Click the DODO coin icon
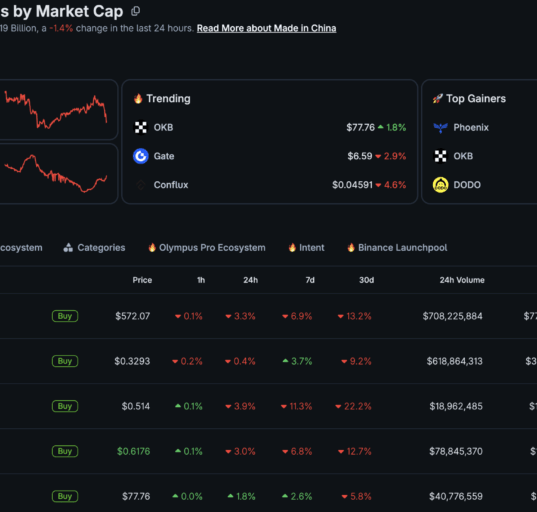This screenshot has width=537, height=512. 440,185
